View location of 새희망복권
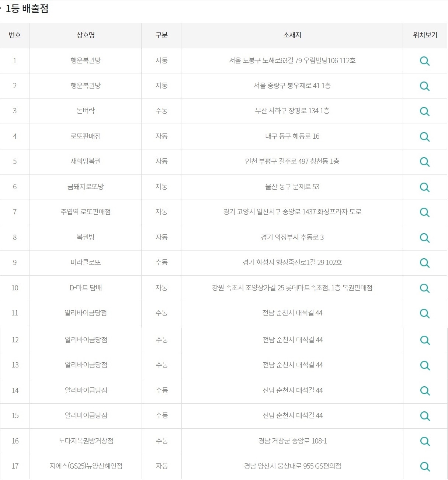 tap(425, 162)
